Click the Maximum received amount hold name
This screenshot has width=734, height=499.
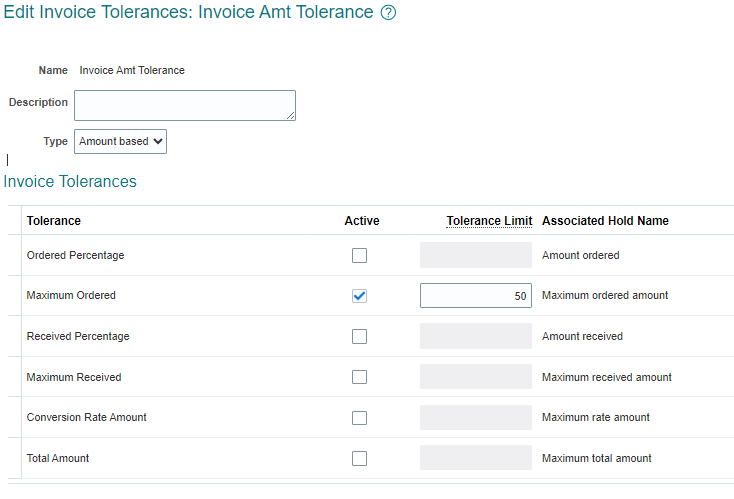pyautogui.click(x=607, y=377)
